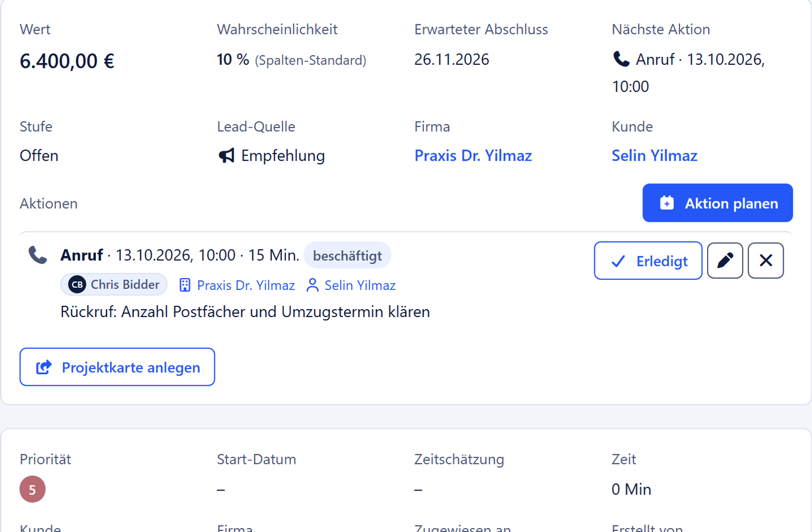Open the Praxis Dr. Yilmaz company link under Firma
This screenshot has height=532, width=812.
473,156
